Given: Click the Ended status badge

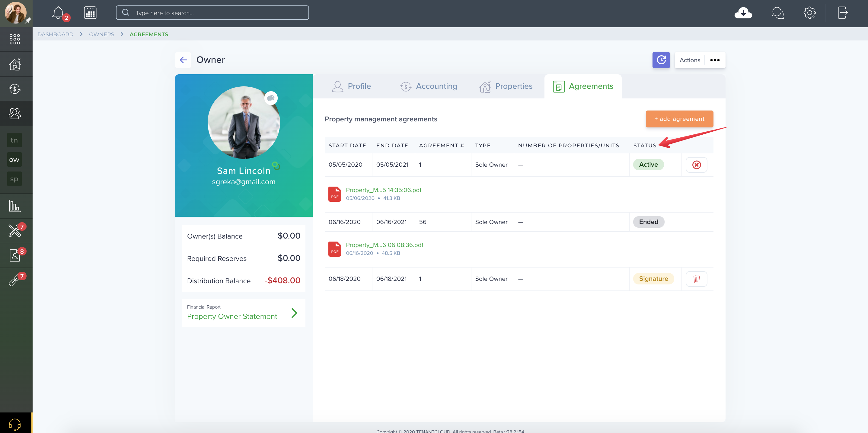Looking at the screenshot, I should click(x=648, y=222).
